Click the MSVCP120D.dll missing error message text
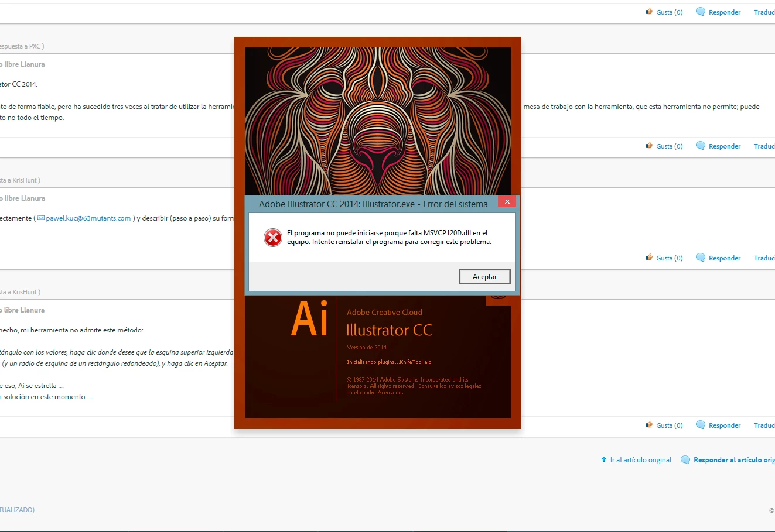The image size is (775, 532). (x=389, y=237)
